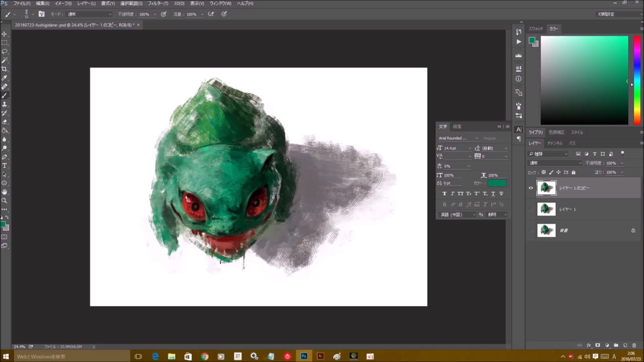Show the レイヤー 1 layer
Image resolution: width=644 pixels, height=362 pixels.
531,209
